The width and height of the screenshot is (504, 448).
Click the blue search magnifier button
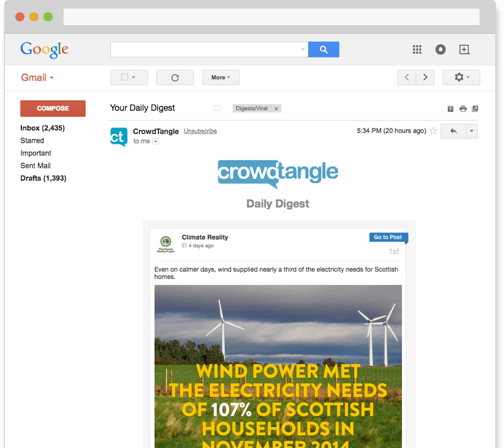click(x=324, y=50)
